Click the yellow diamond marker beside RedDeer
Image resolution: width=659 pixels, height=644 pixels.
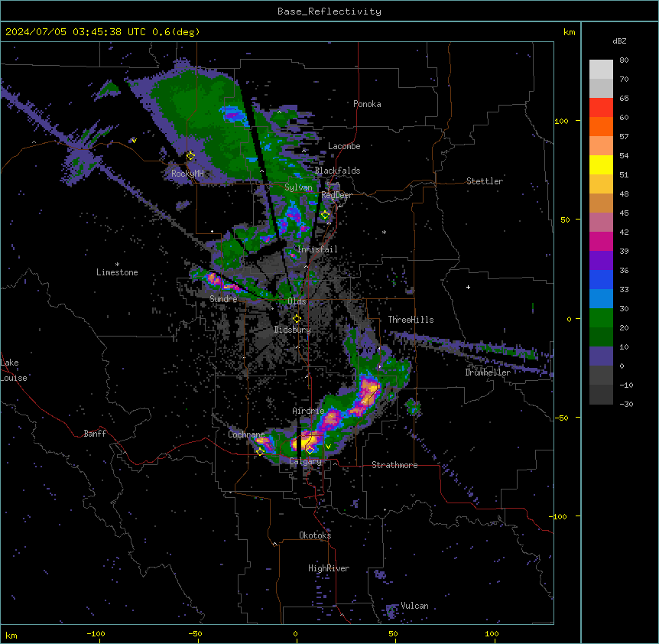[x=325, y=215]
